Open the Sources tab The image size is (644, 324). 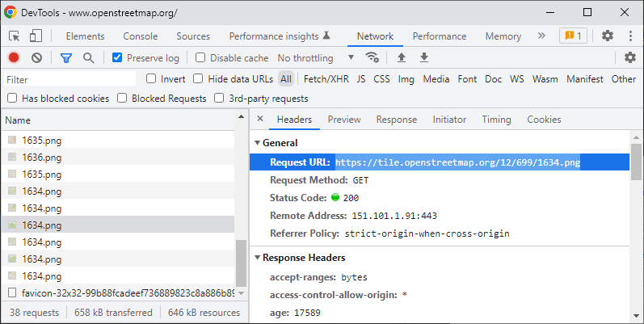tap(193, 36)
